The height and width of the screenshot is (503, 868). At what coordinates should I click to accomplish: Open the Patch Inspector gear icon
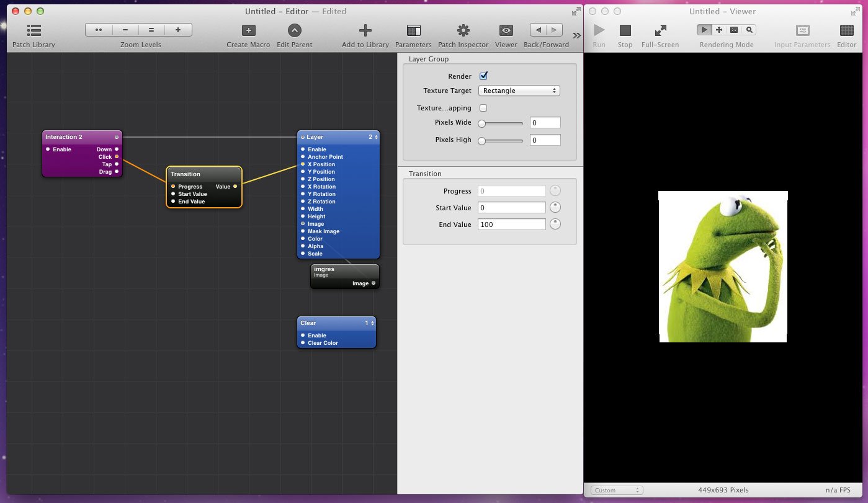click(x=463, y=30)
